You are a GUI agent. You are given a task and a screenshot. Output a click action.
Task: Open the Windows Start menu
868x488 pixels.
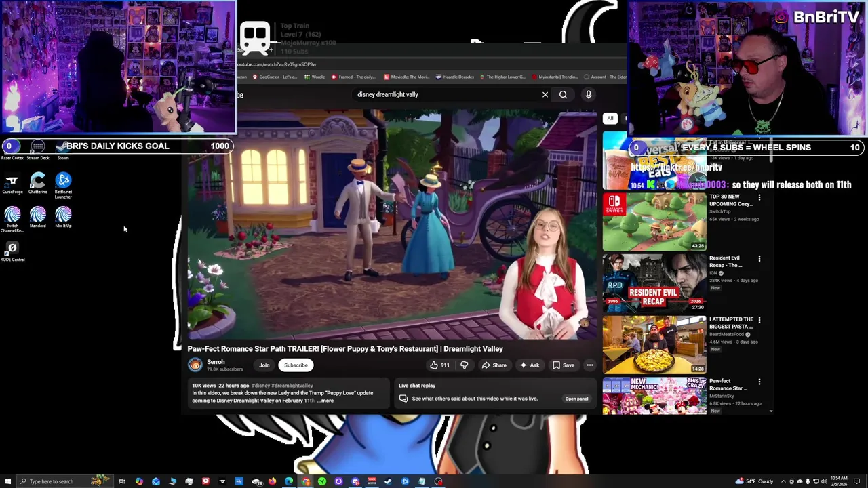(x=7, y=481)
